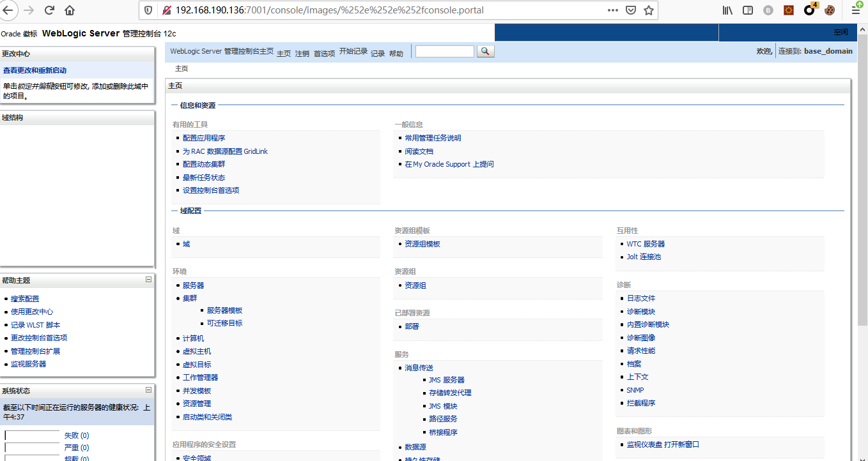Open 记录 WLST 脚本 help topic
The width and height of the screenshot is (868, 461).
click(35, 325)
